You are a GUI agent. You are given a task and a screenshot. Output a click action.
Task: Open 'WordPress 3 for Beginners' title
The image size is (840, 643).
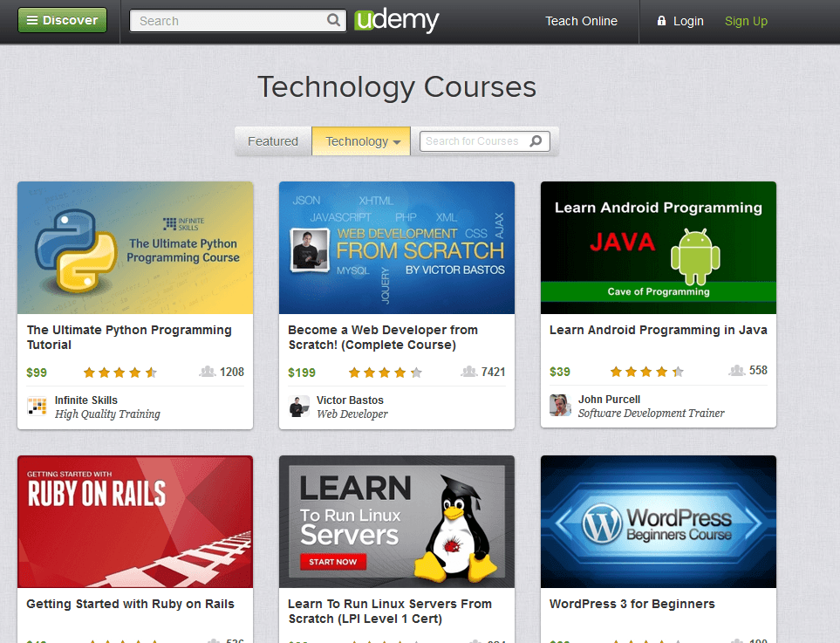pos(632,604)
